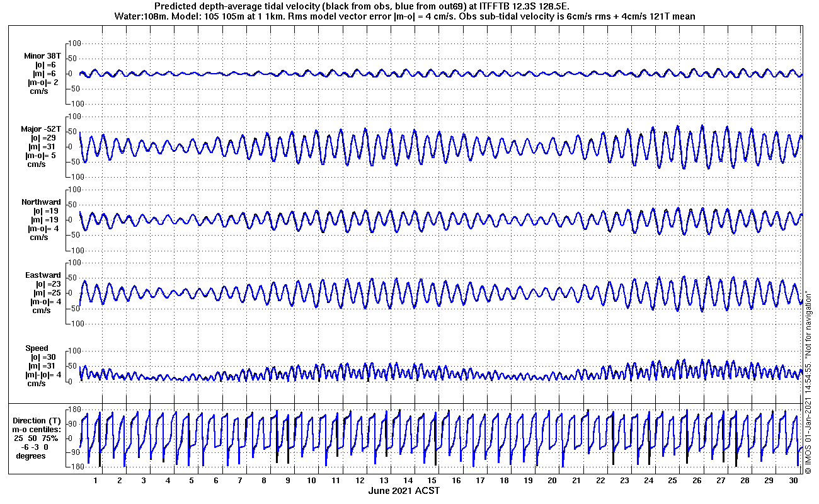Click the upper '180' y-tick of Direction panel
The image size is (819, 504).
tap(75, 409)
